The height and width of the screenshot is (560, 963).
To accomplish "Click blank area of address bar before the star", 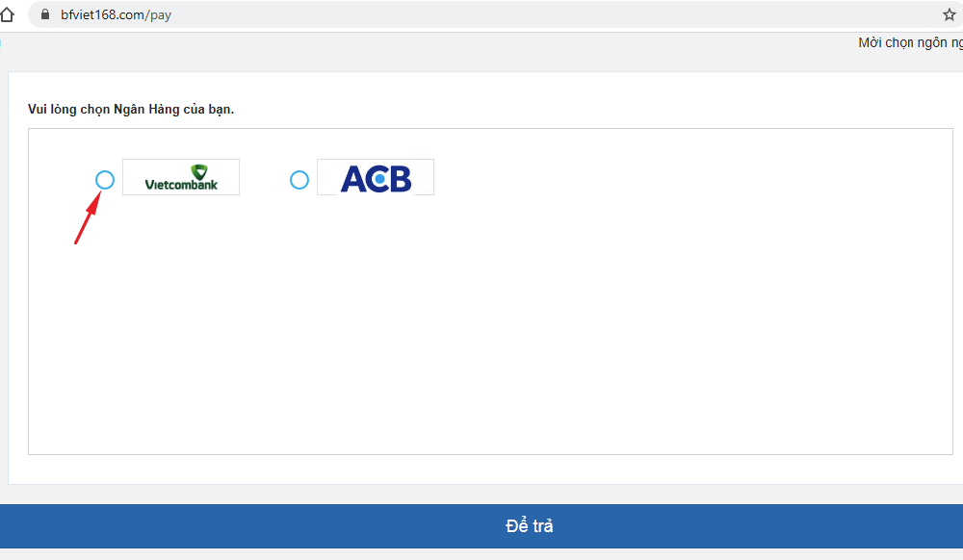I will click(553, 14).
